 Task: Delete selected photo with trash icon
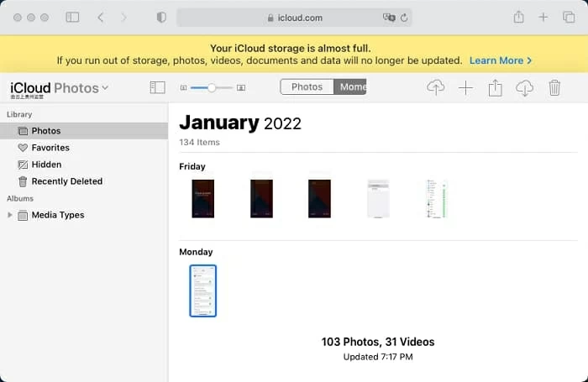[554, 88]
